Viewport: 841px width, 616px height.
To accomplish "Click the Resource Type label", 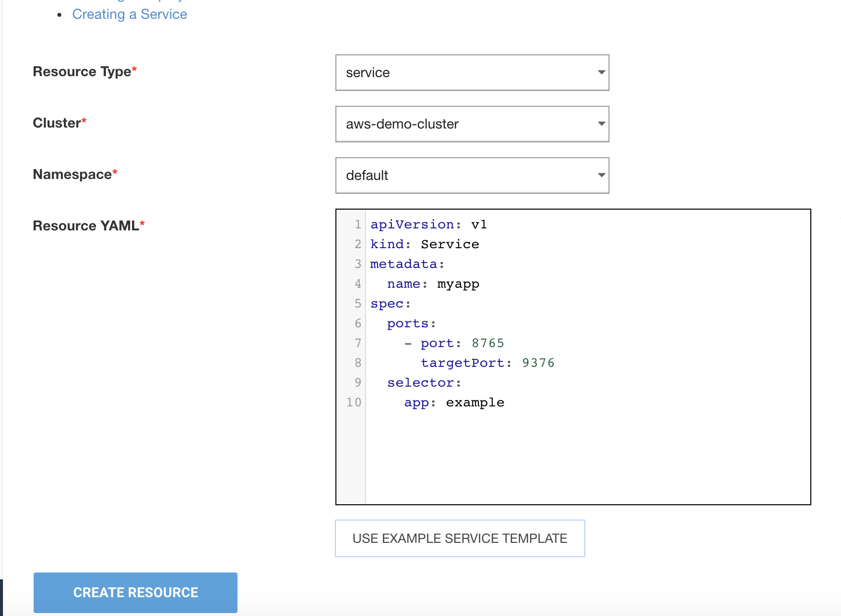I will [85, 72].
